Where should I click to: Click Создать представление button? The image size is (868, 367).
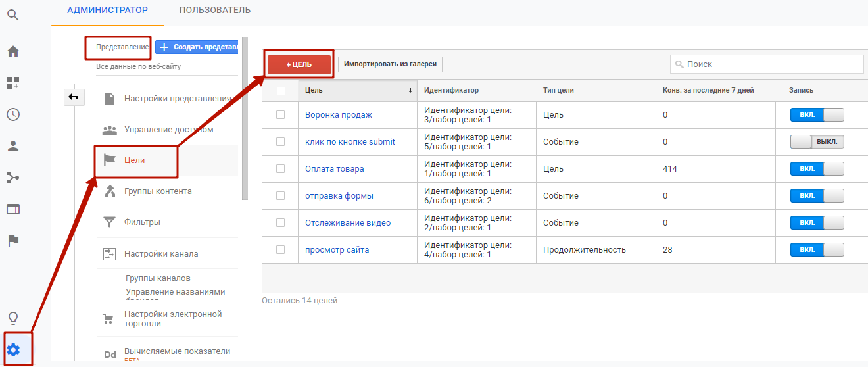(197, 47)
